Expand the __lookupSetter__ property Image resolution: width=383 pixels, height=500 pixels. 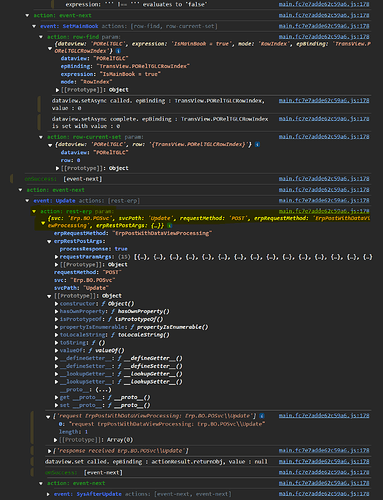click(x=56, y=382)
